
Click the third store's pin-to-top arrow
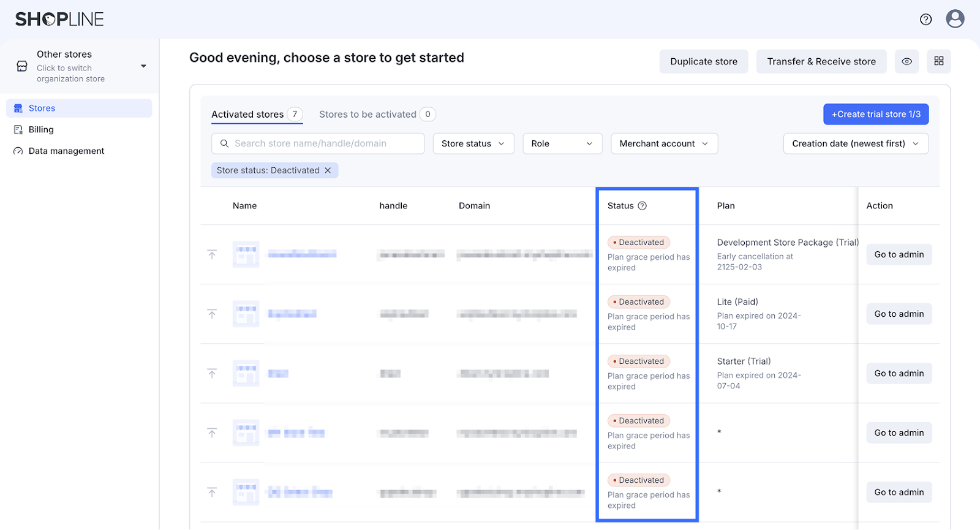coord(212,374)
